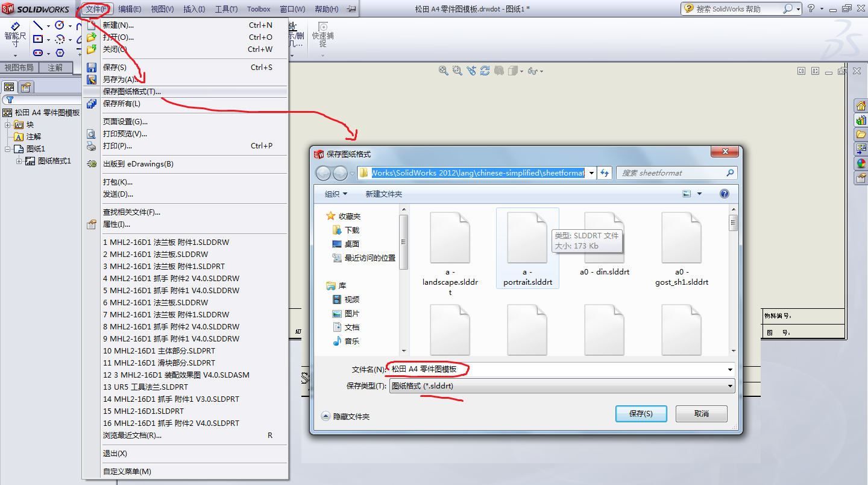This screenshot has width=868, height=485.
Task: Open Custom Properties task pane tab
Action: (861, 177)
